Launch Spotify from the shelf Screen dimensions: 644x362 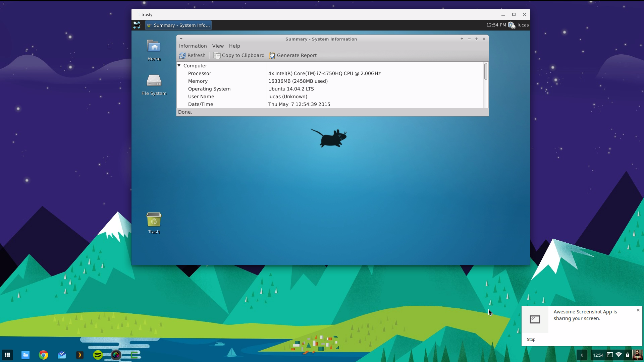click(x=98, y=355)
